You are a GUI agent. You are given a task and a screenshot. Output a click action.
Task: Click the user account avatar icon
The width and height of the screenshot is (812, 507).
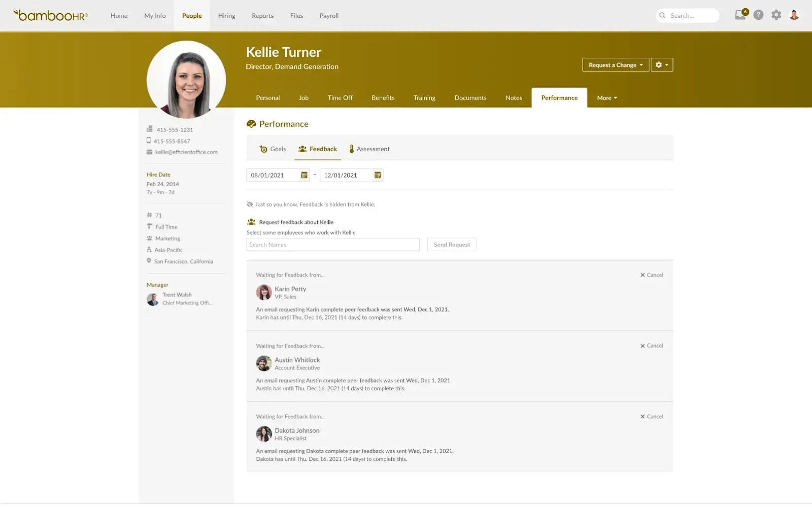click(x=794, y=15)
